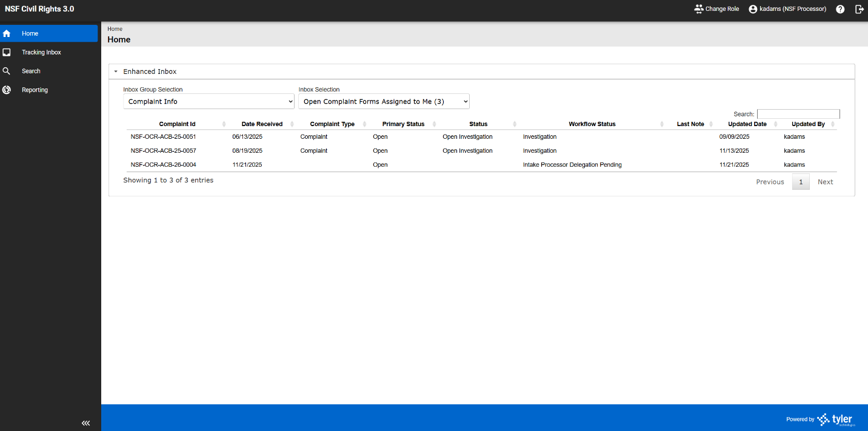Click the kadams user account icon
This screenshot has width=868, height=431.
[x=753, y=9]
